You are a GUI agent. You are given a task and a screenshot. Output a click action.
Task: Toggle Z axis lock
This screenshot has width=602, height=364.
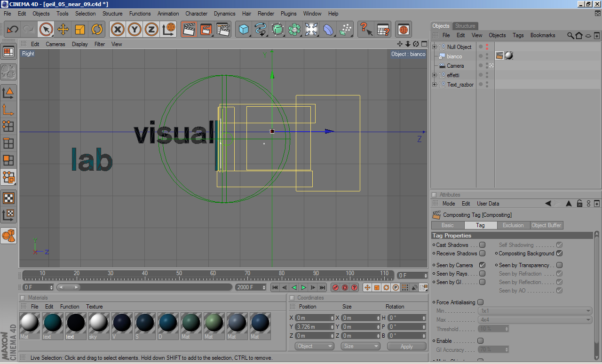click(x=151, y=30)
